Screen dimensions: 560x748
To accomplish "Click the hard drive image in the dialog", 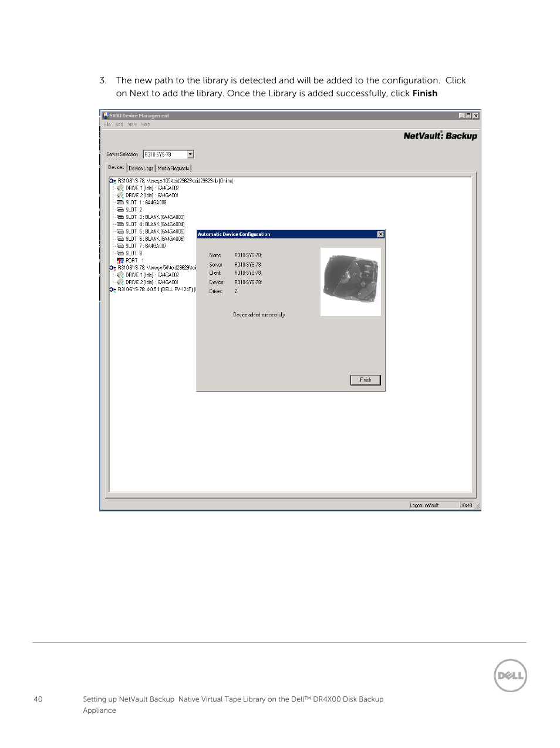I will click(x=350, y=282).
